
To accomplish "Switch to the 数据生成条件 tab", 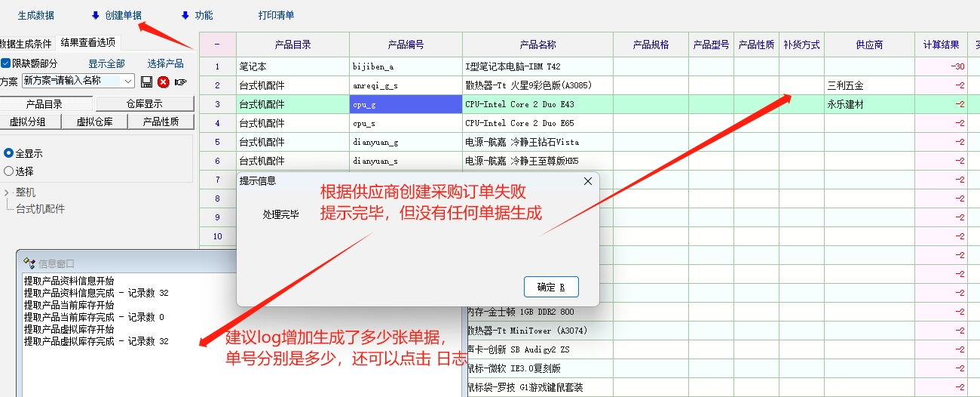I will pyautogui.click(x=26, y=42).
